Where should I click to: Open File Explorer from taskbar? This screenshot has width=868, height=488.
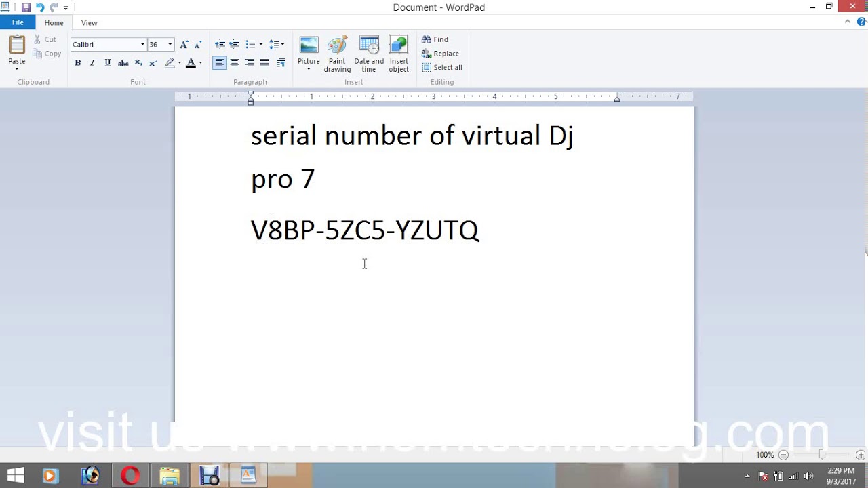(x=170, y=476)
